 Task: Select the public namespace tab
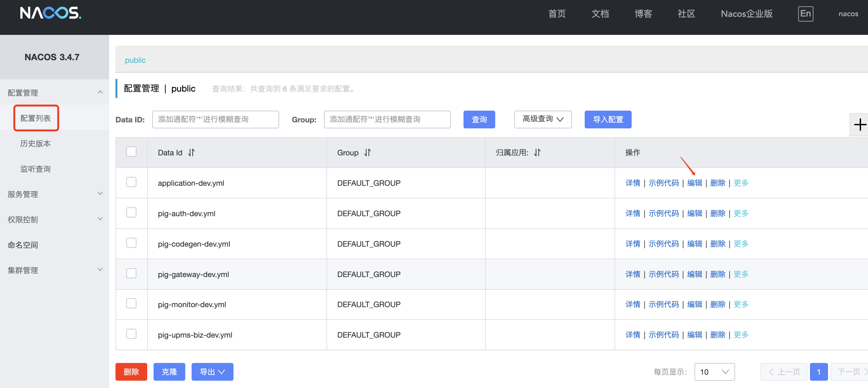(x=135, y=60)
